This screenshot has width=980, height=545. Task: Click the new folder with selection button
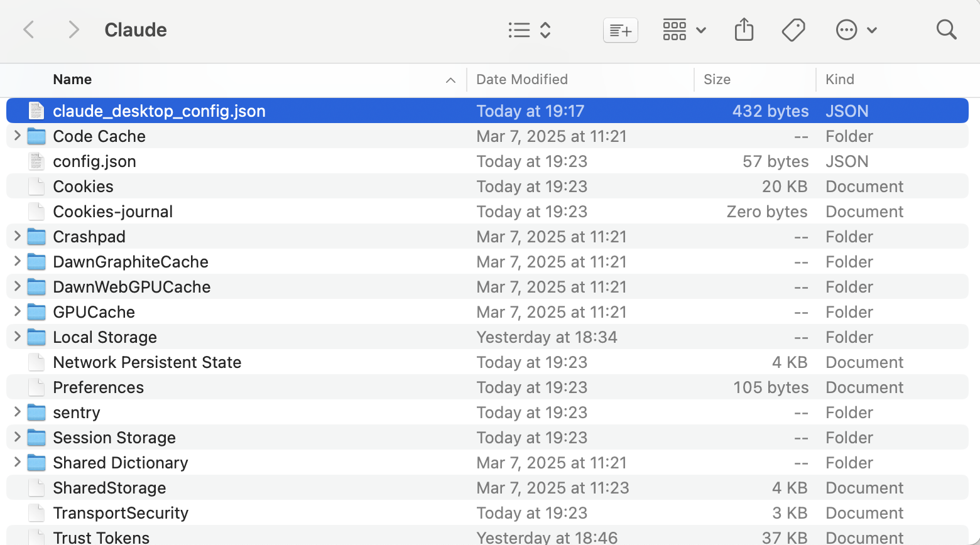coord(621,30)
